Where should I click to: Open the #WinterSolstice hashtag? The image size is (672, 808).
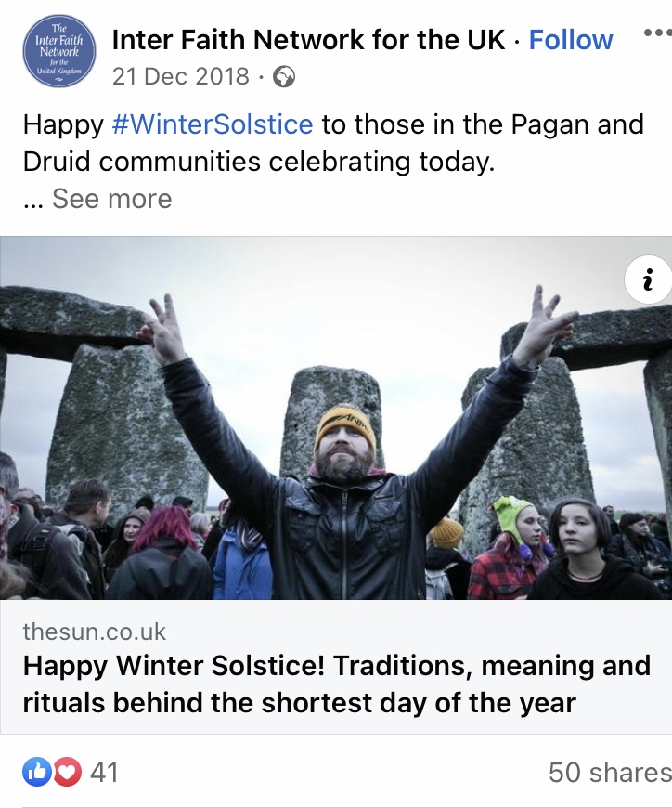coord(213,124)
